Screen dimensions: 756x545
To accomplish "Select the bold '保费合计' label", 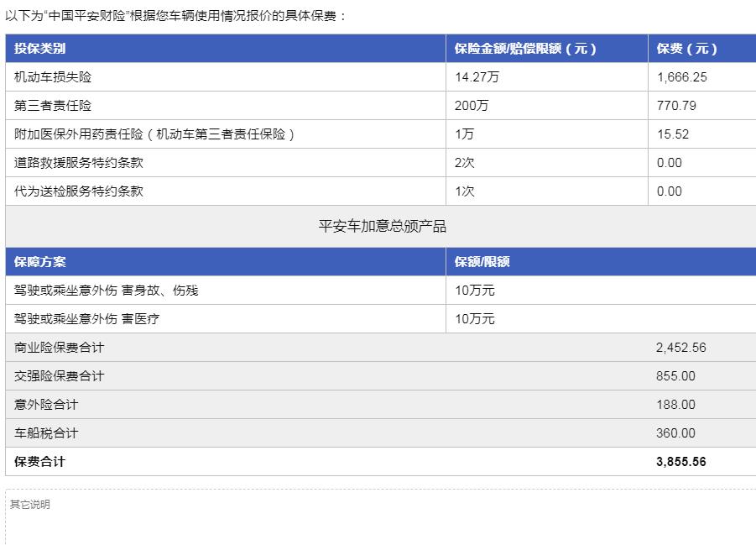I will (39, 462).
